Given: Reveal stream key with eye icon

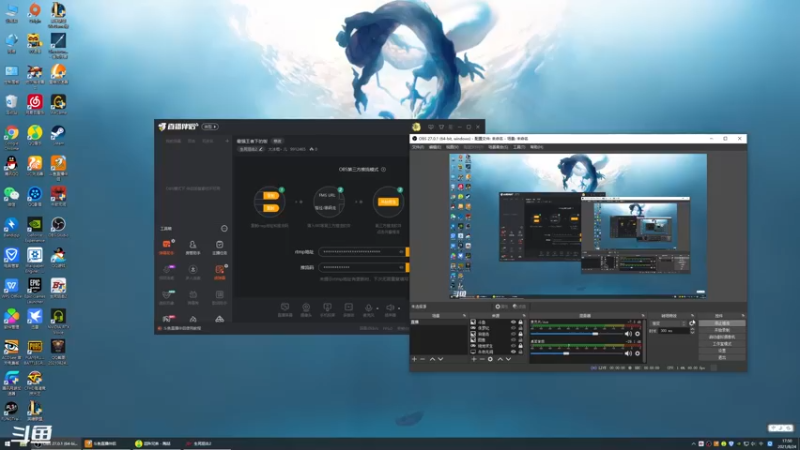Looking at the screenshot, I should 402,267.
